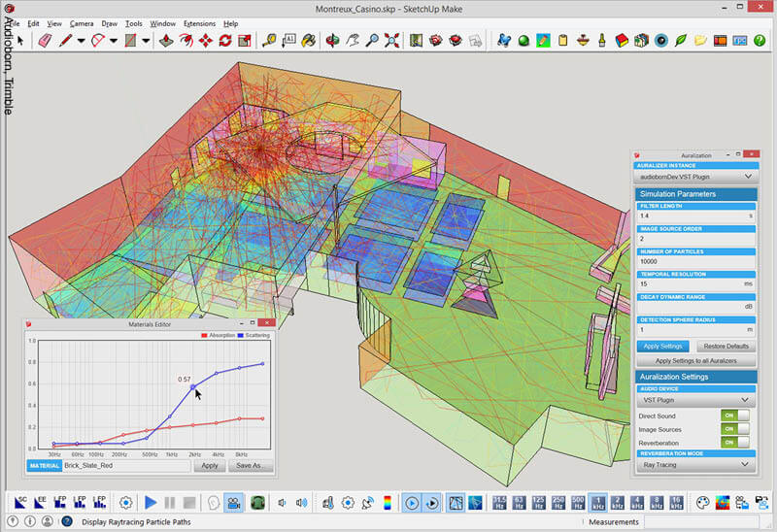Click the absorption curve point at 4kHz
777x532 pixels.
click(217, 423)
